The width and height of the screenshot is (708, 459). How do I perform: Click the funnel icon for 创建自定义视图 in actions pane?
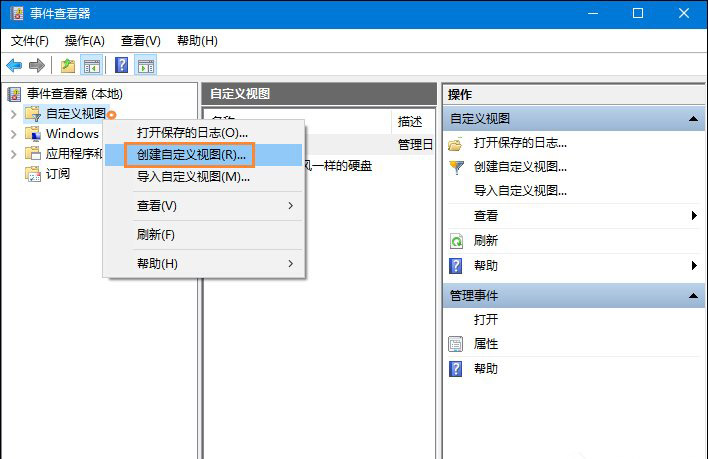pos(457,167)
